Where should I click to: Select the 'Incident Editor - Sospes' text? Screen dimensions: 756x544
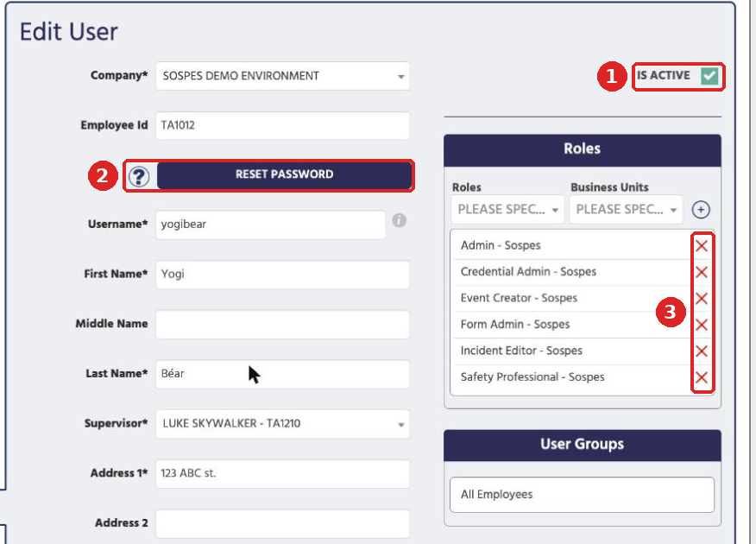tap(521, 351)
